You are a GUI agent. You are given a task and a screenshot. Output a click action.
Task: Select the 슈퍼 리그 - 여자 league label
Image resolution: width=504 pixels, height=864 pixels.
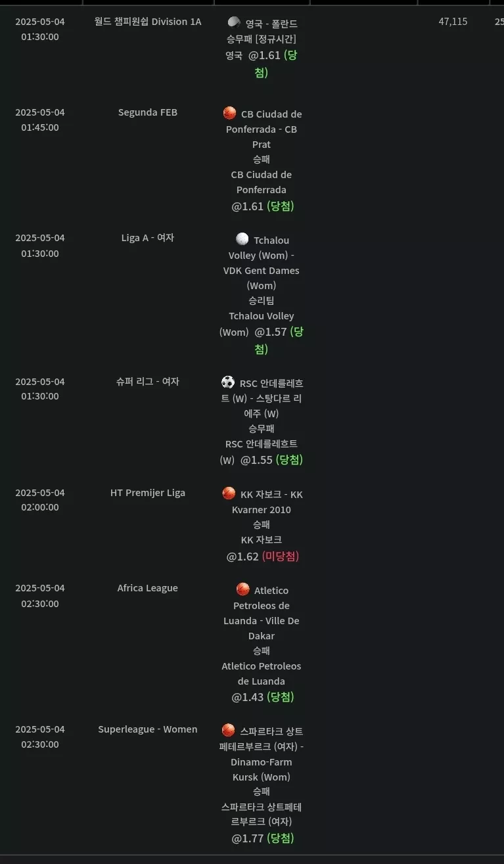tap(148, 381)
